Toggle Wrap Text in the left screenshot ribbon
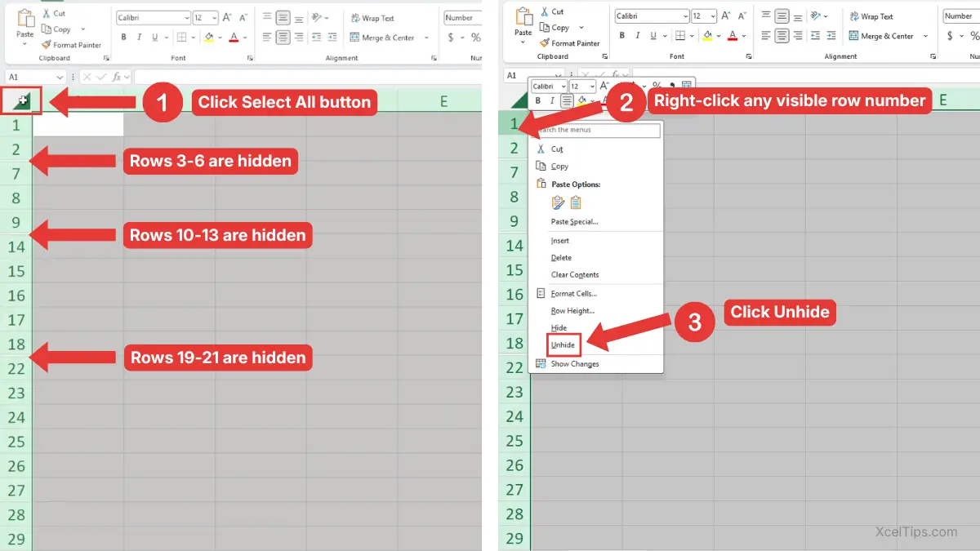This screenshot has height=551, width=980. click(372, 18)
